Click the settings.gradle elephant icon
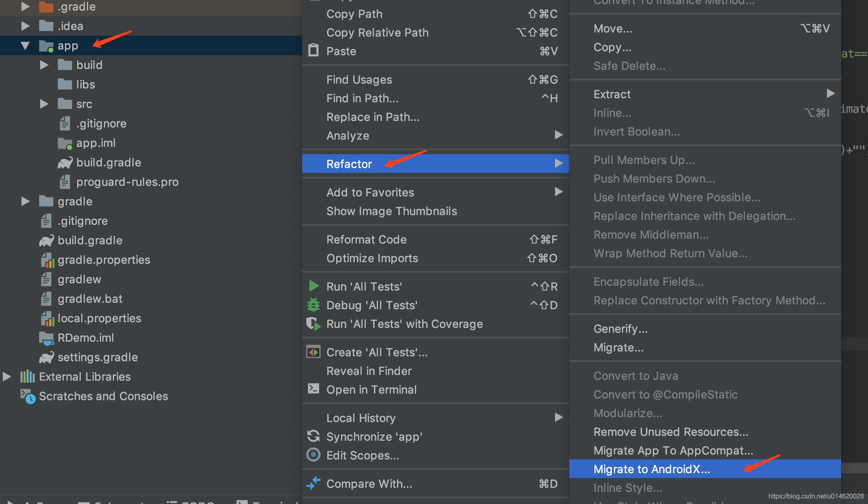 click(46, 358)
